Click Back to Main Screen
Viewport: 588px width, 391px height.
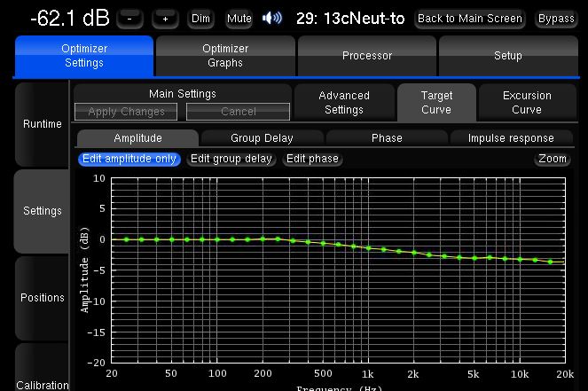pyautogui.click(x=469, y=19)
